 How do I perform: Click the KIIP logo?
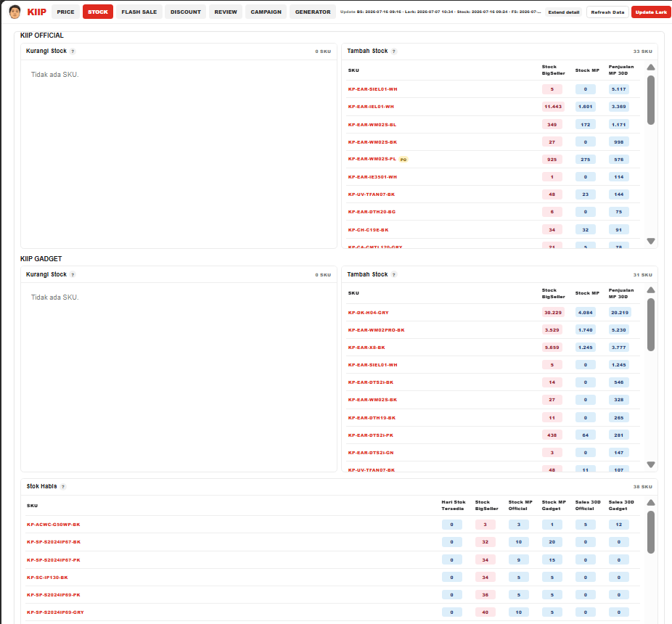click(36, 12)
